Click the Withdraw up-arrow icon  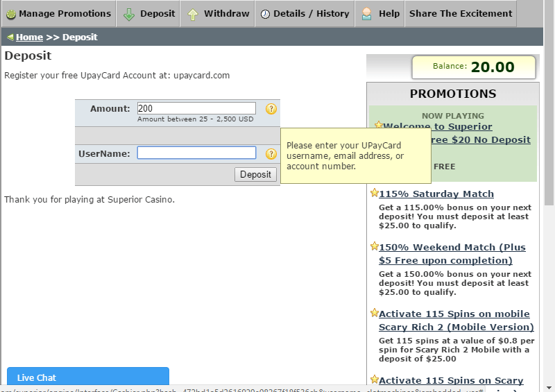[193, 15]
